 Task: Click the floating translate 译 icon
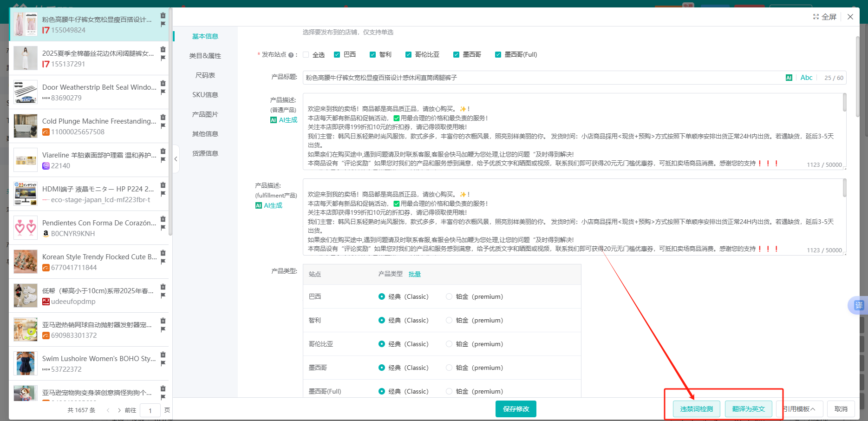(859, 305)
